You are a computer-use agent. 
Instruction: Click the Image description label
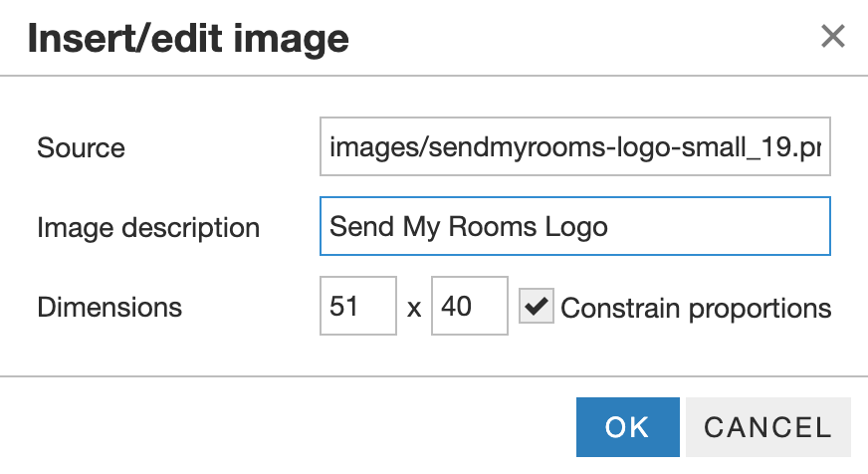pyautogui.click(x=148, y=228)
